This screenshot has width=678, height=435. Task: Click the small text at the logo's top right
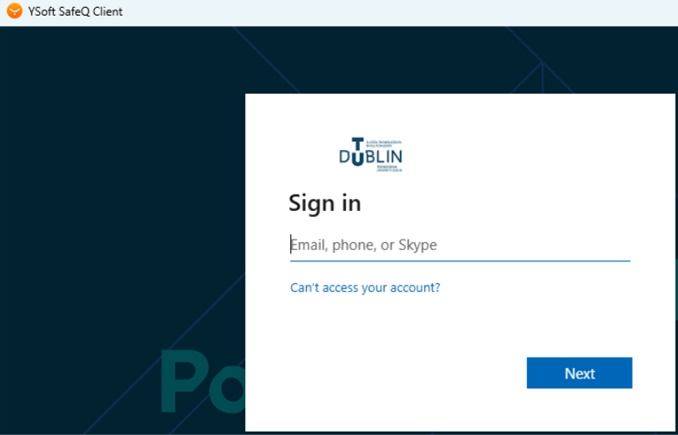(x=384, y=144)
